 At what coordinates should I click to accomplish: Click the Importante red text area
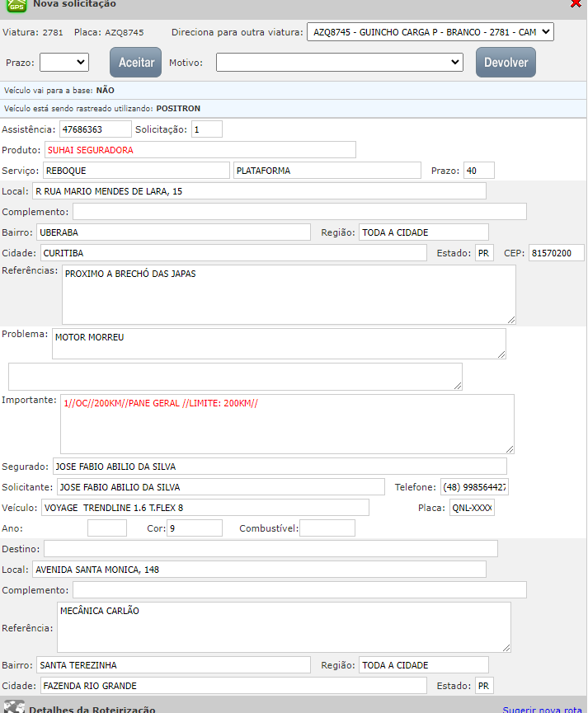(287, 424)
